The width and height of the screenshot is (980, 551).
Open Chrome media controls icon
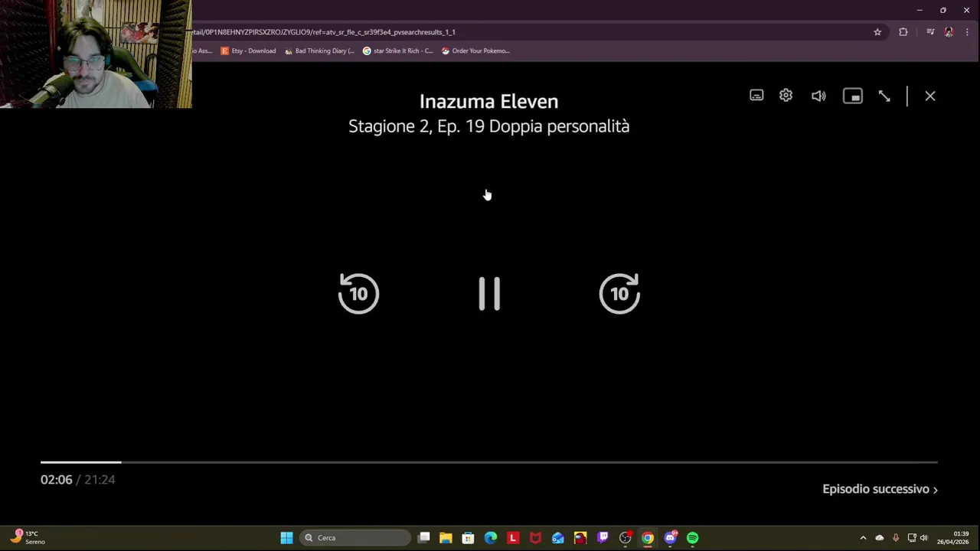tap(930, 32)
